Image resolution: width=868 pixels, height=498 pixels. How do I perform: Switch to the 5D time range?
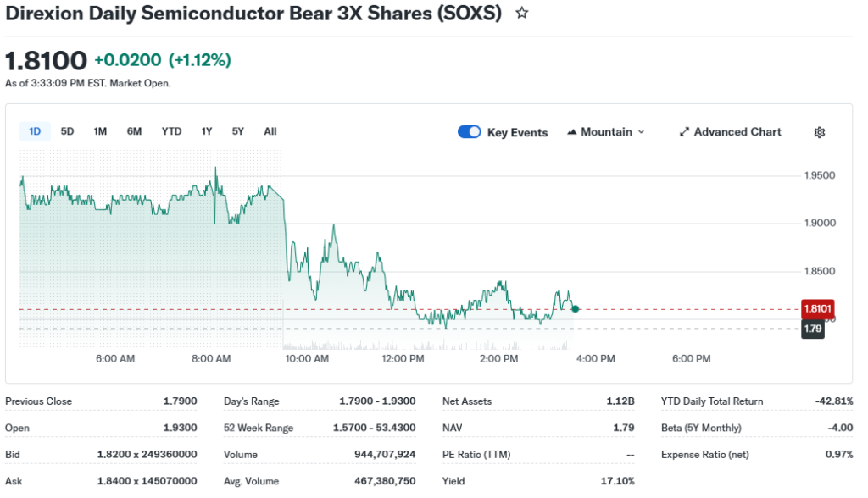click(x=68, y=131)
